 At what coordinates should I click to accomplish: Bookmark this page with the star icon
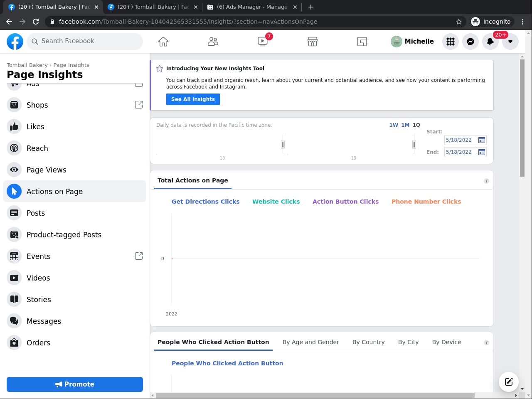pyautogui.click(x=459, y=22)
